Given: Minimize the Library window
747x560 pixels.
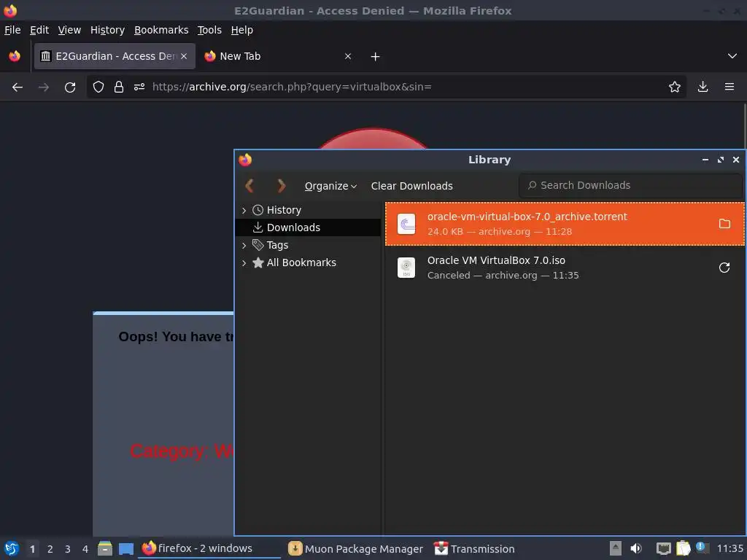Looking at the screenshot, I should click(x=705, y=160).
